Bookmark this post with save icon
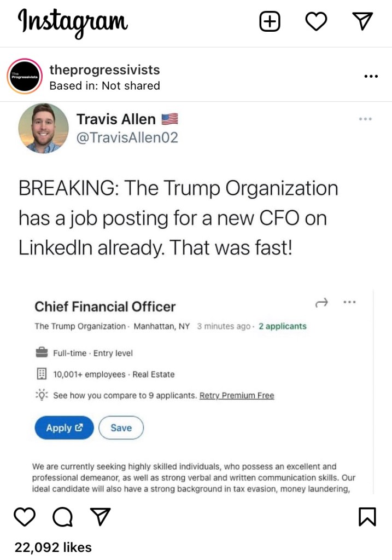 pos(367,516)
